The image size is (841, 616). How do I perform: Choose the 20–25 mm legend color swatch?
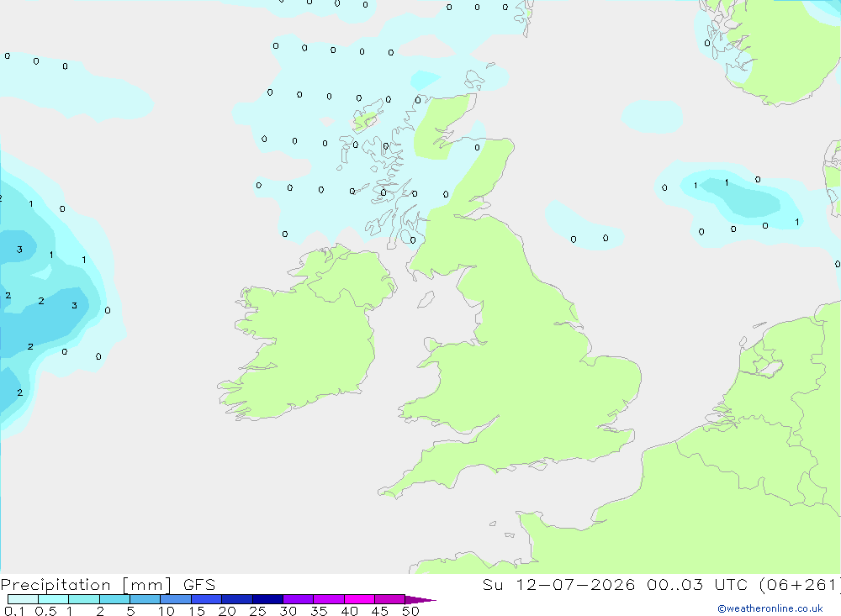point(237,599)
